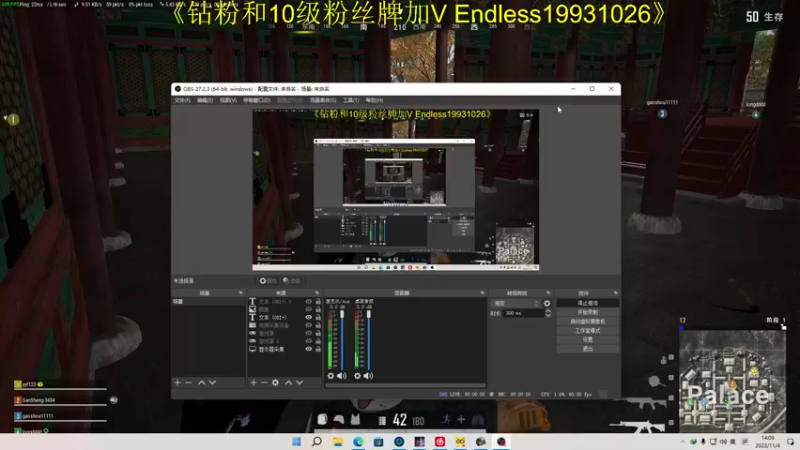Mute the 桌面音频 speaker icon
This screenshot has height=450, width=800.
coord(368,376)
